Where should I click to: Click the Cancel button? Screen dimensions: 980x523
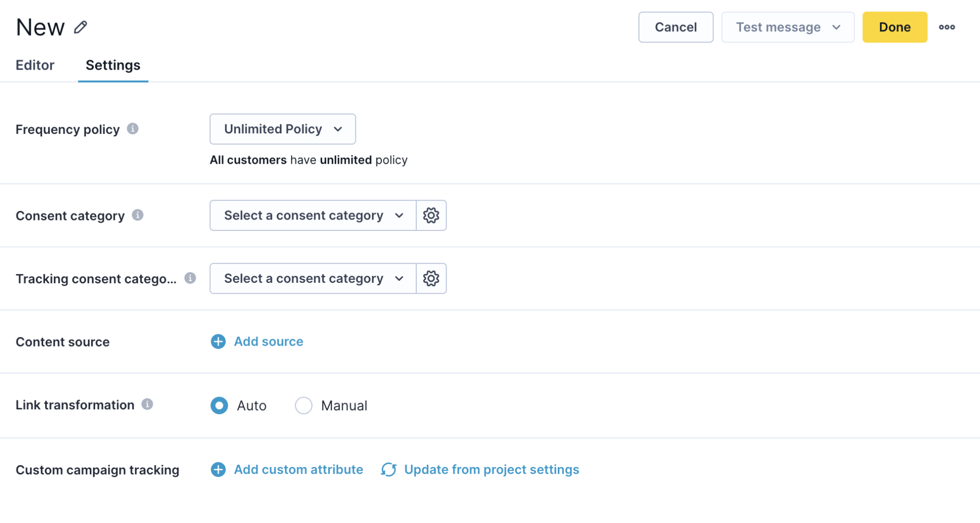tap(676, 27)
